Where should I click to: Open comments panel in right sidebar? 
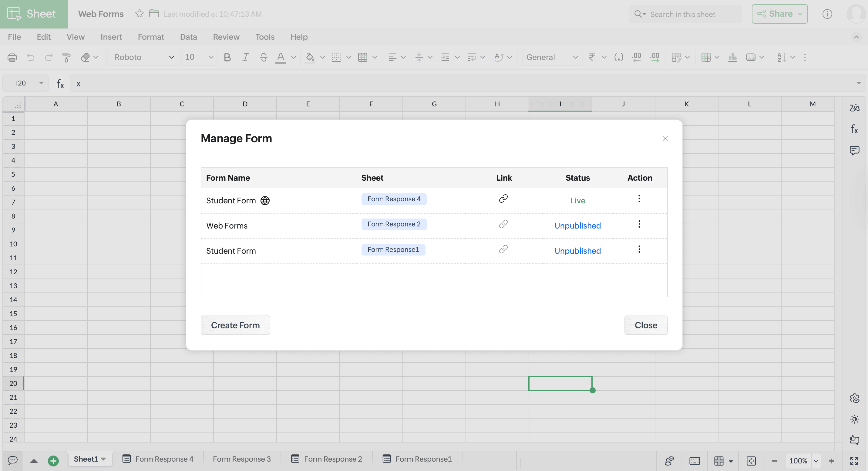[x=854, y=150]
